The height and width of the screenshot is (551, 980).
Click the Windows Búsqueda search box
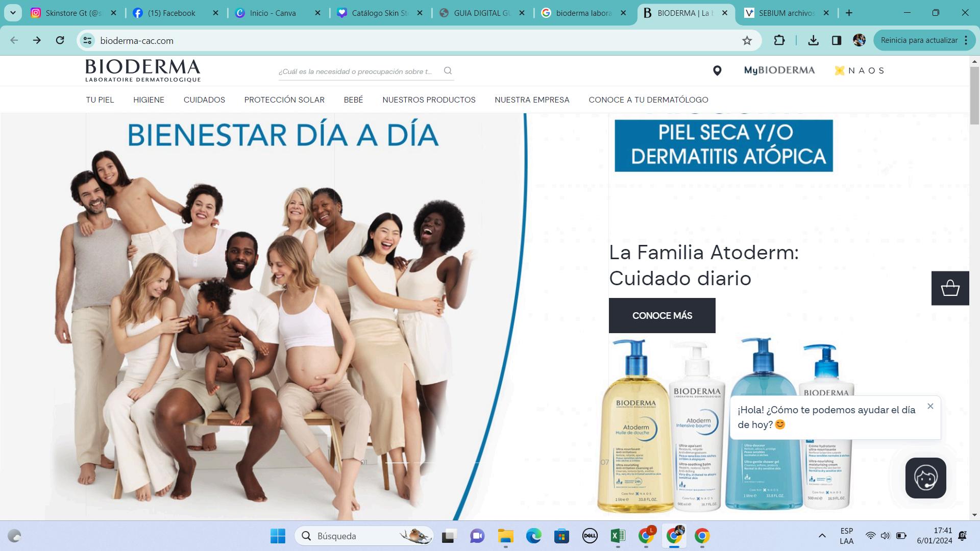(x=363, y=536)
